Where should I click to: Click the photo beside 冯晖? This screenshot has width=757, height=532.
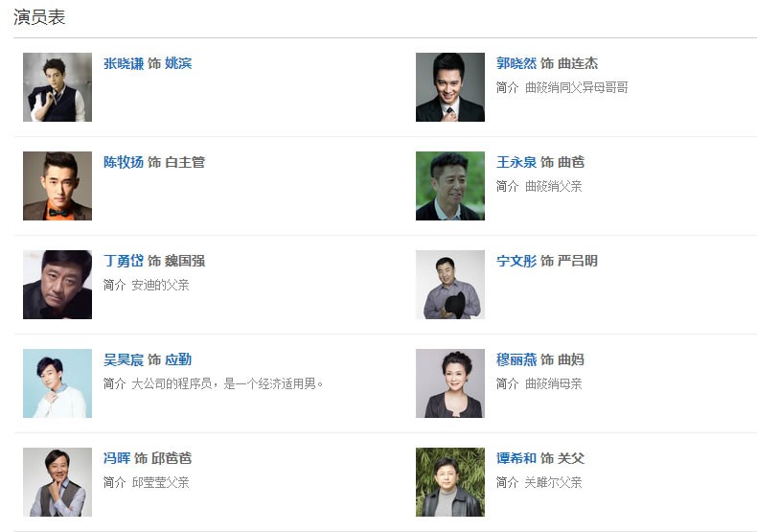57,482
